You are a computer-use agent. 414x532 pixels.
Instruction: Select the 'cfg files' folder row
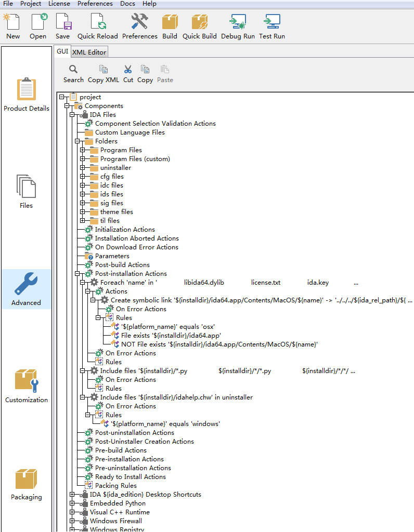(x=112, y=177)
